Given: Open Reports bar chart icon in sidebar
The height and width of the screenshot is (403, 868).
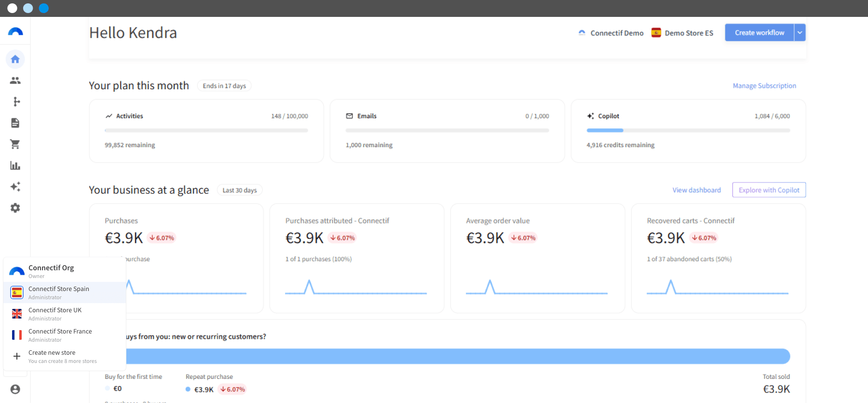Looking at the screenshot, I should click(x=15, y=166).
